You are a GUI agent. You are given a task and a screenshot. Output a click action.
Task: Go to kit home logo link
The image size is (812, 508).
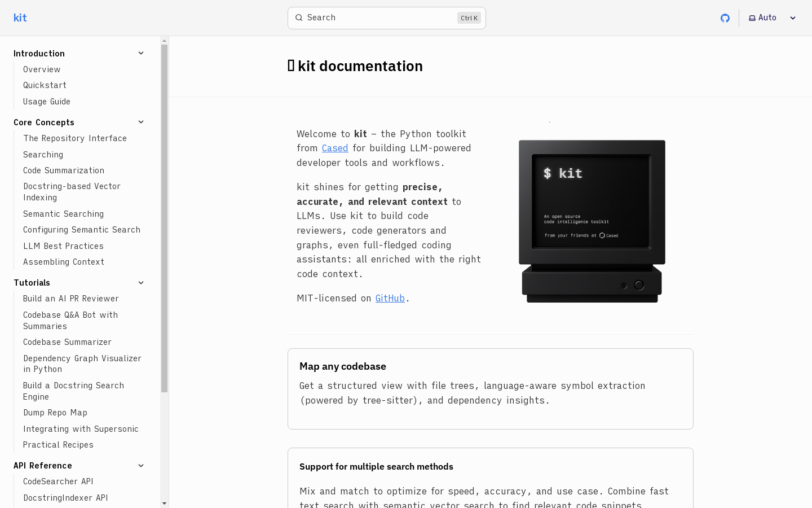[x=20, y=18]
